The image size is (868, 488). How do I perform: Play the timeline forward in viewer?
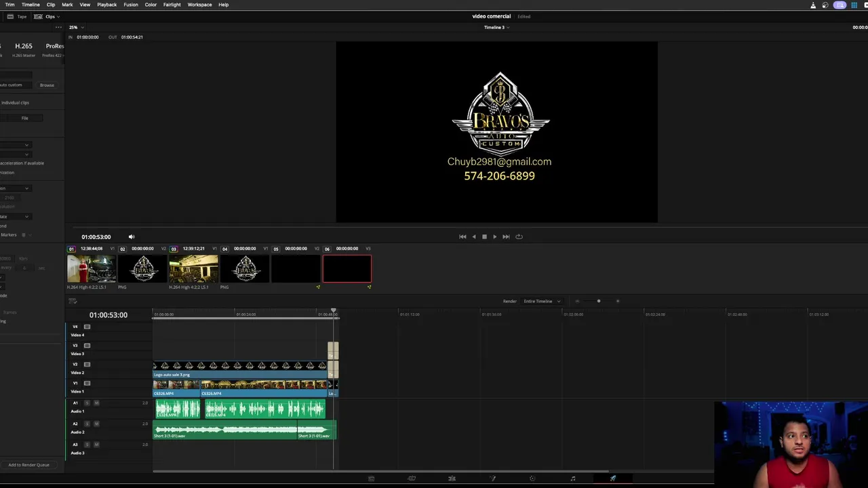pyautogui.click(x=494, y=237)
